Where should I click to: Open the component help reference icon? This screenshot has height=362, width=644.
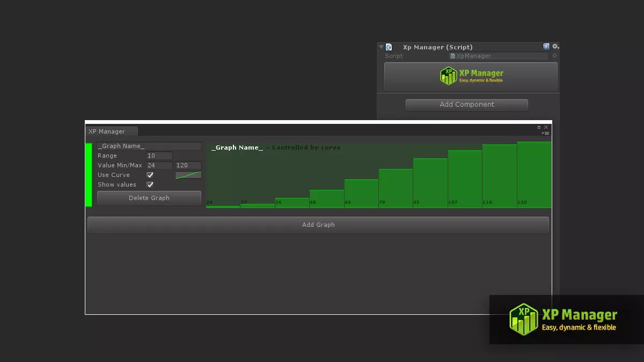point(546,47)
